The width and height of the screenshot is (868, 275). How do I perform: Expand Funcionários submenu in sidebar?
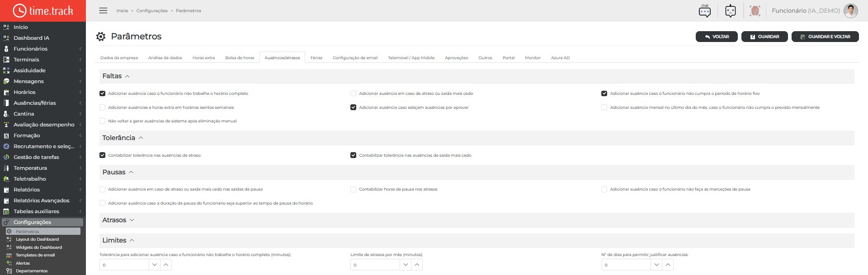pos(80,49)
